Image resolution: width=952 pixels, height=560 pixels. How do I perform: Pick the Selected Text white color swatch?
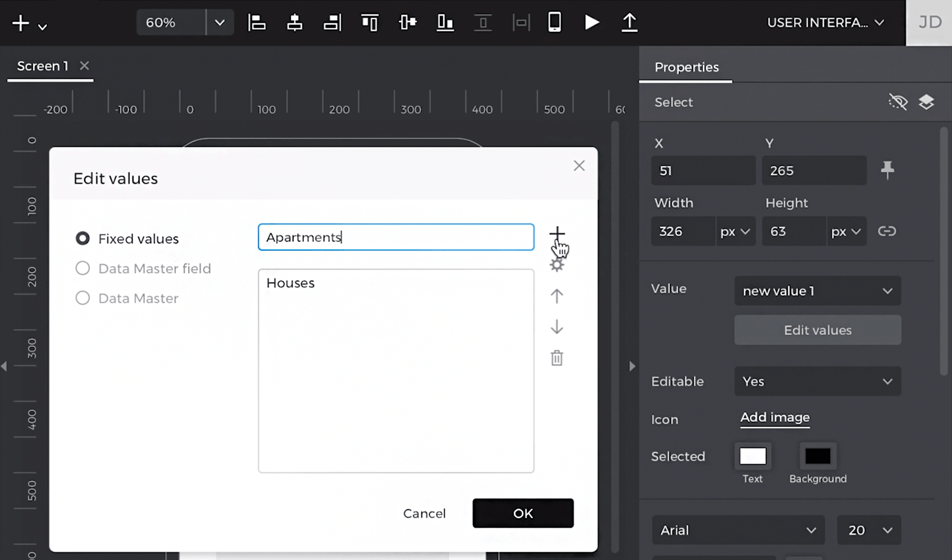point(753,456)
